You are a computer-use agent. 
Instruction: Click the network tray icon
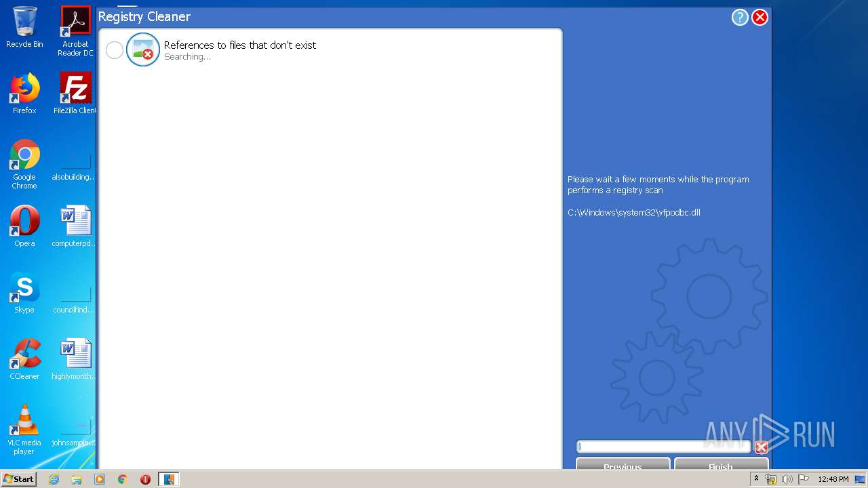(x=771, y=479)
